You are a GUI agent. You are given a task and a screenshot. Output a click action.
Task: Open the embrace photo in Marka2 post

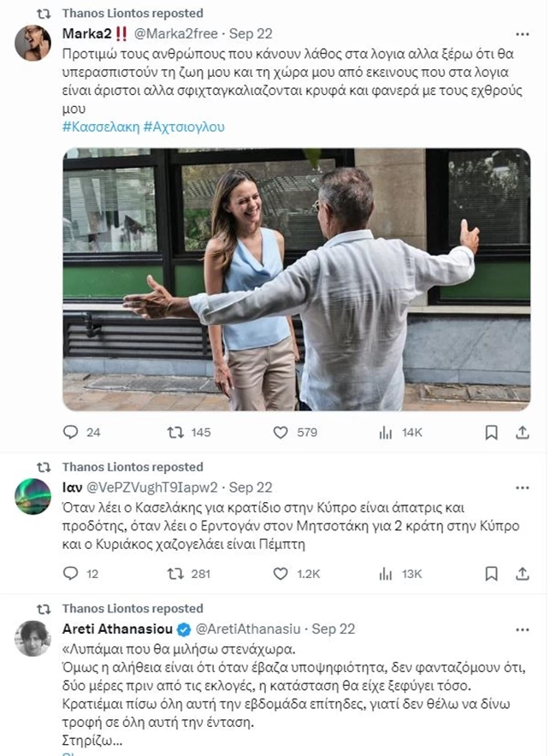click(x=296, y=279)
